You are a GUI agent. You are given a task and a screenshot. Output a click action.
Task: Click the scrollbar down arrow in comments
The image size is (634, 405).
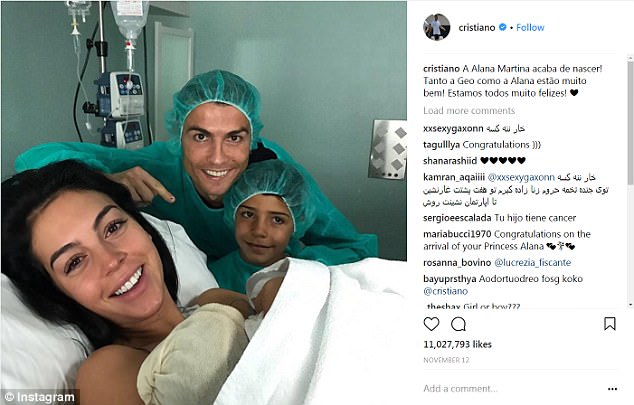[630, 305]
